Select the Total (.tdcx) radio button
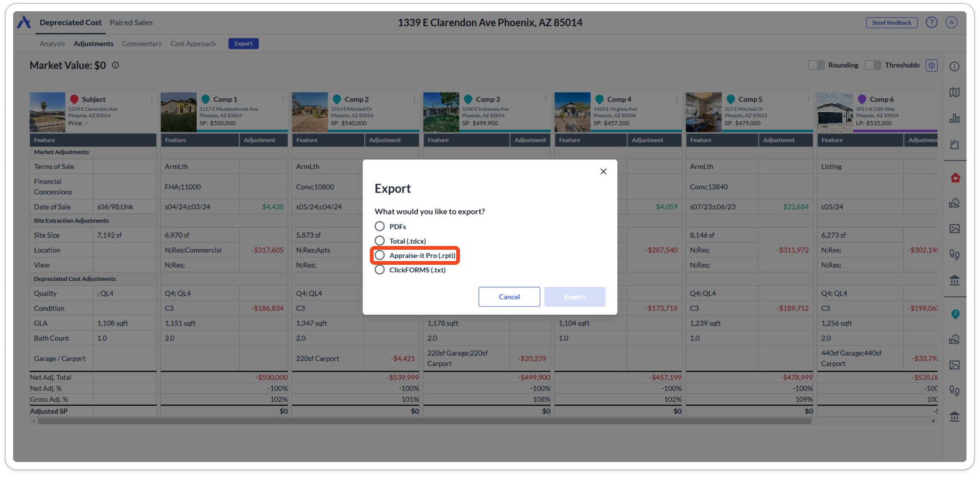 tap(379, 241)
